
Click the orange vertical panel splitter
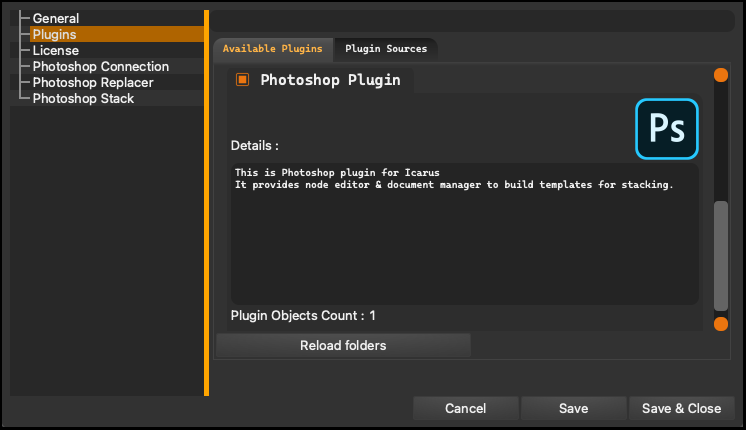[206, 203]
